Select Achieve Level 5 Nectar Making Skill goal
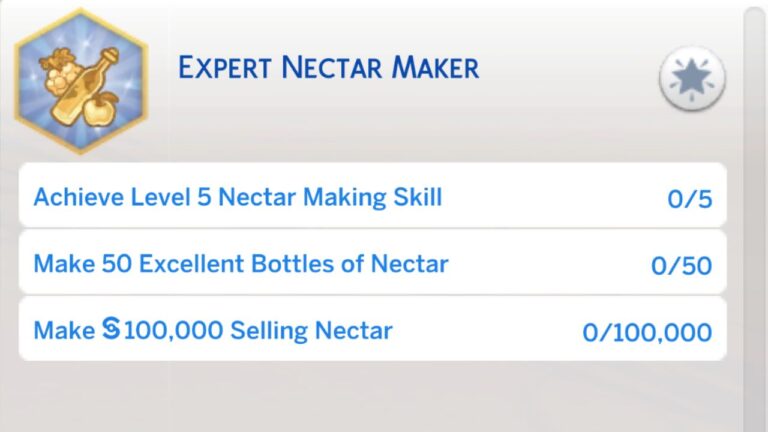The image size is (768, 432). pos(238,197)
